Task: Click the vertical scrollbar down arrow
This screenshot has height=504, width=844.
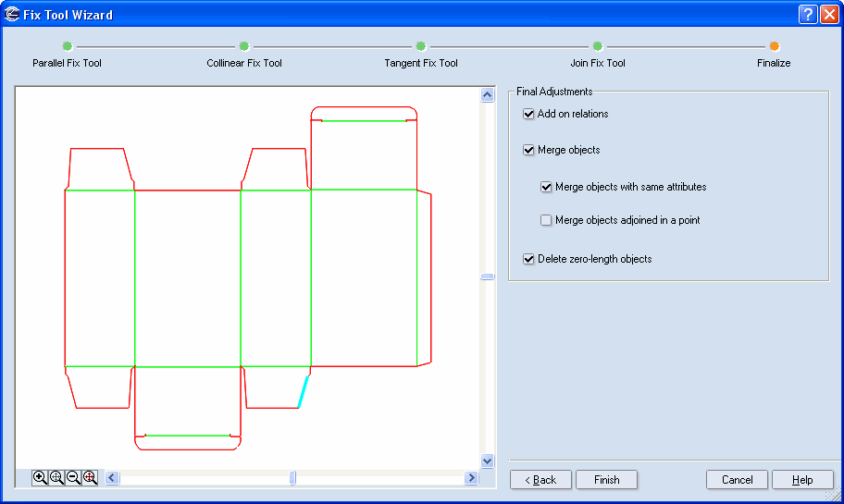Action: click(x=488, y=461)
